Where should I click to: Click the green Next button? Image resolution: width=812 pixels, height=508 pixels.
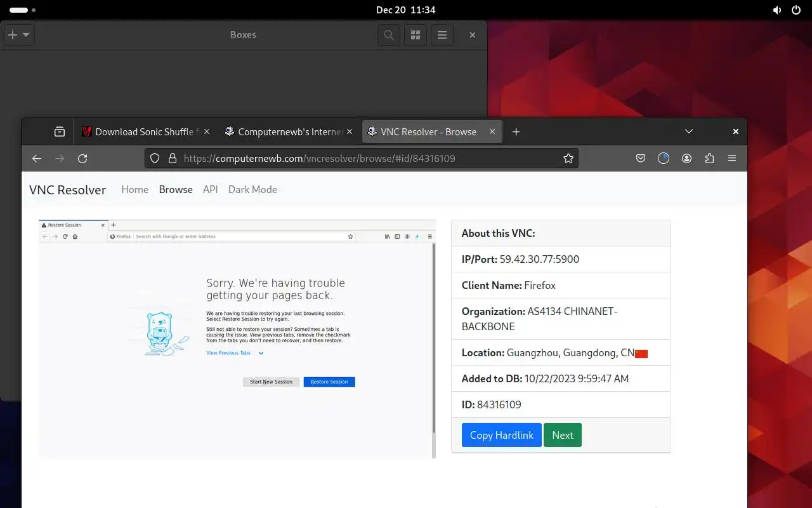point(563,435)
